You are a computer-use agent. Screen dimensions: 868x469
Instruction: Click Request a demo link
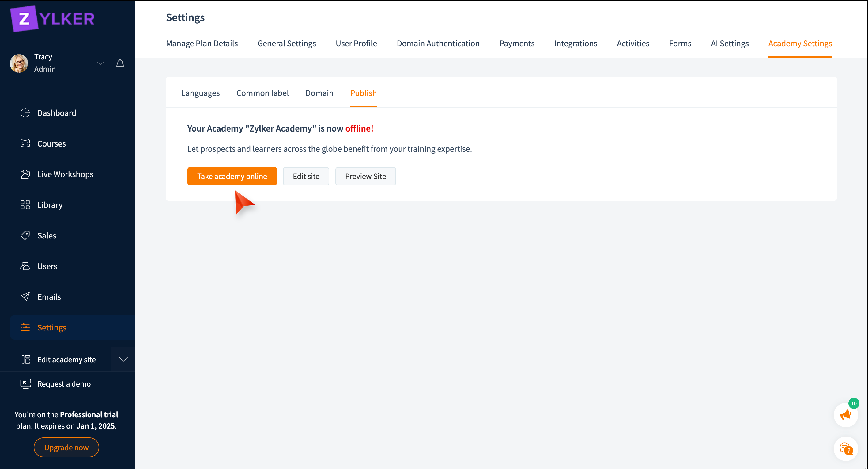pyautogui.click(x=64, y=384)
